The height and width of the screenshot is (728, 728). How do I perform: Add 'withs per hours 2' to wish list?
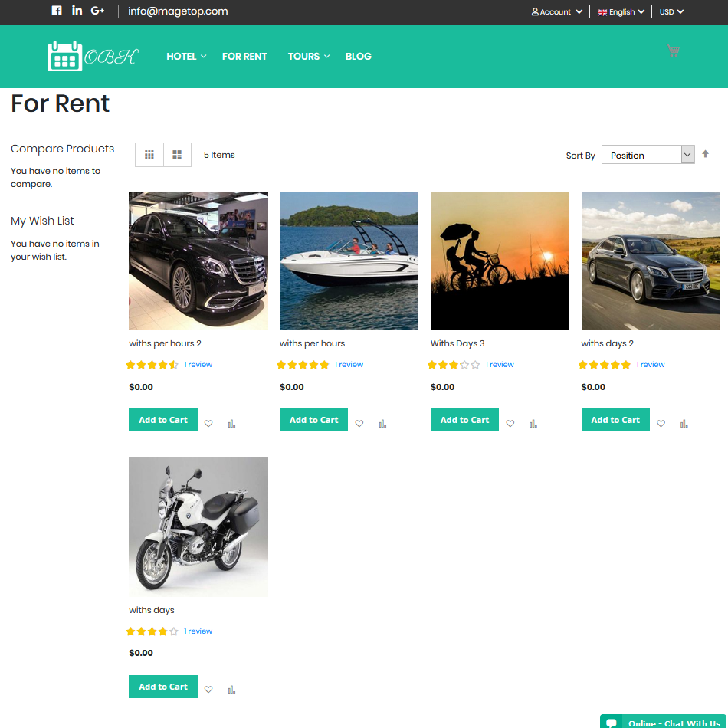pos(208,423)
